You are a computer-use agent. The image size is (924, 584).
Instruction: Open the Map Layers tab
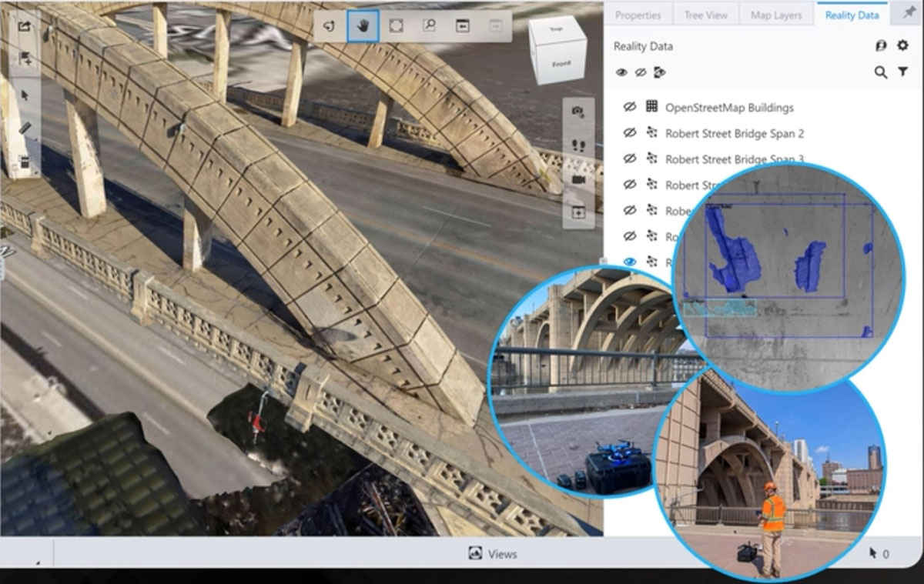click(x=776, y=15)
